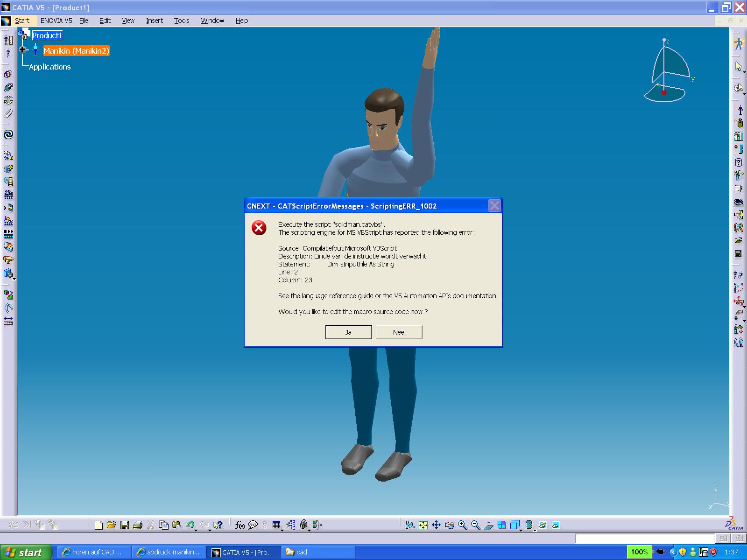Click the Create Multi-View icon
The width and height of the screenshot is (747, 560).
tap(501, 525)
